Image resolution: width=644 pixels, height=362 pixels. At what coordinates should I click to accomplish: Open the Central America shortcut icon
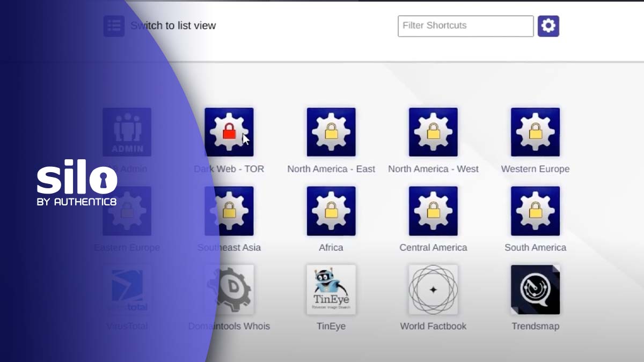click(x=433, y=211)
